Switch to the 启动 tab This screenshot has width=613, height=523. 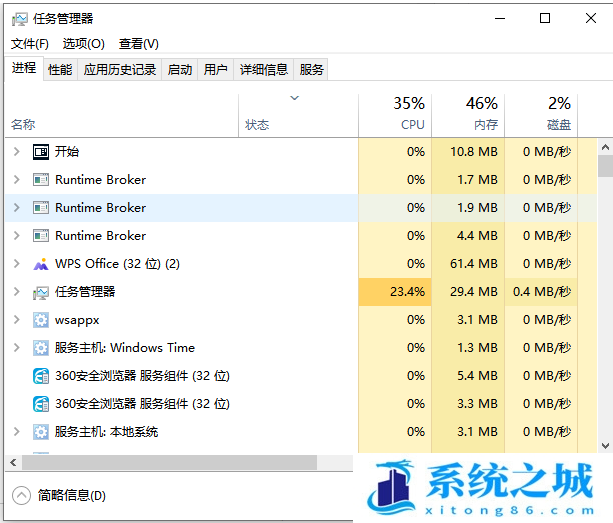[180, 70]
